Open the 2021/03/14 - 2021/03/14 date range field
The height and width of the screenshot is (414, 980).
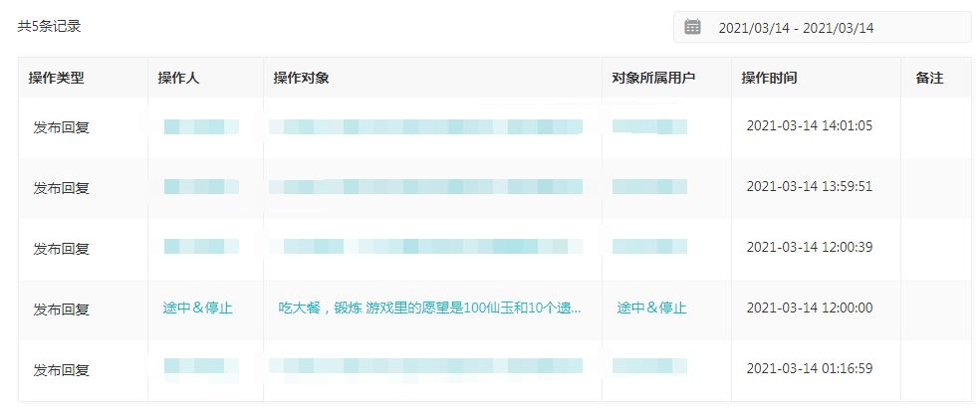pyautogui.click(x=823, y=27)
